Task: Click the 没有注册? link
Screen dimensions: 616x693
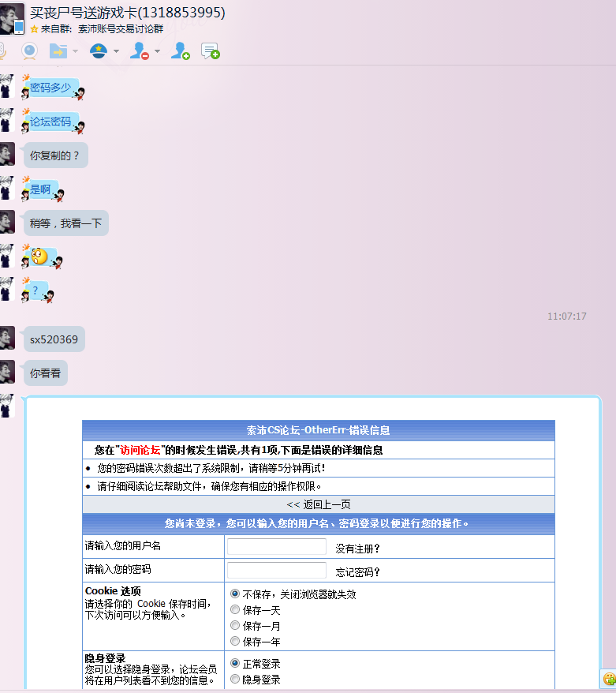Action: (357, 548)
